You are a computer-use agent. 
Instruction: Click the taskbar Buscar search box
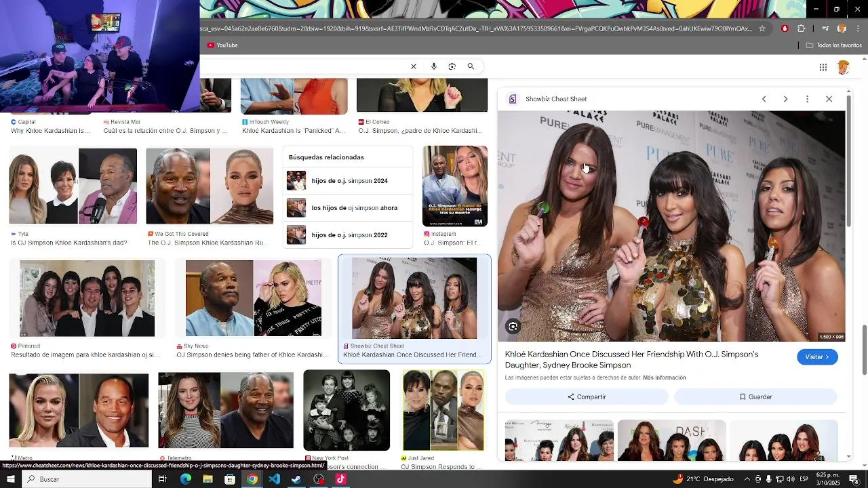click(x=87, y=479)
